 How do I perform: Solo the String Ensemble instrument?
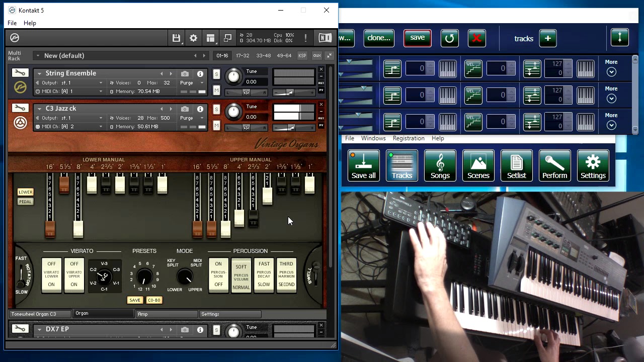point(216,74)
